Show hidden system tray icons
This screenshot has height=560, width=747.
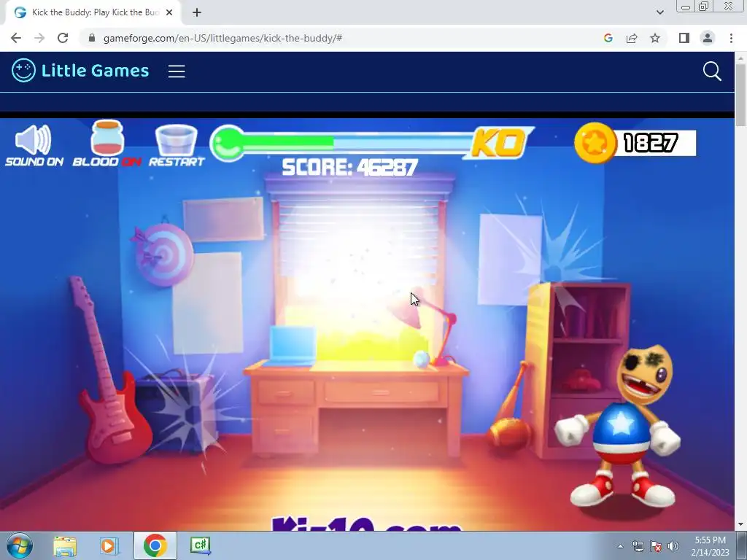(x=620, y=546)
